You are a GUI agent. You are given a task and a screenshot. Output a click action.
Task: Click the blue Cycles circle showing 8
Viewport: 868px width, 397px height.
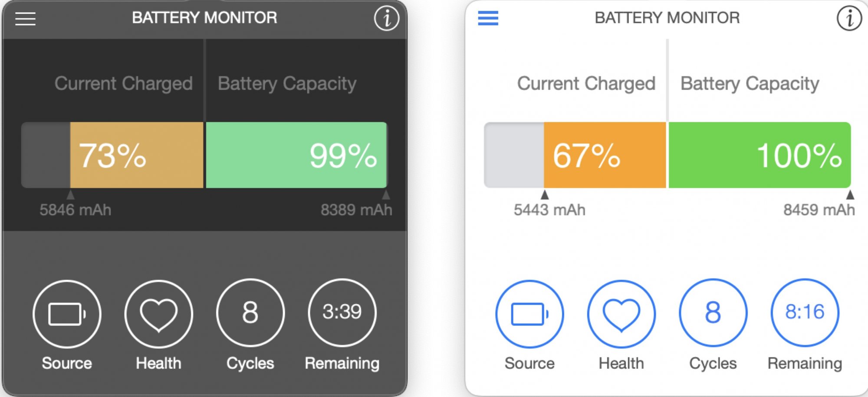[713, 313]
